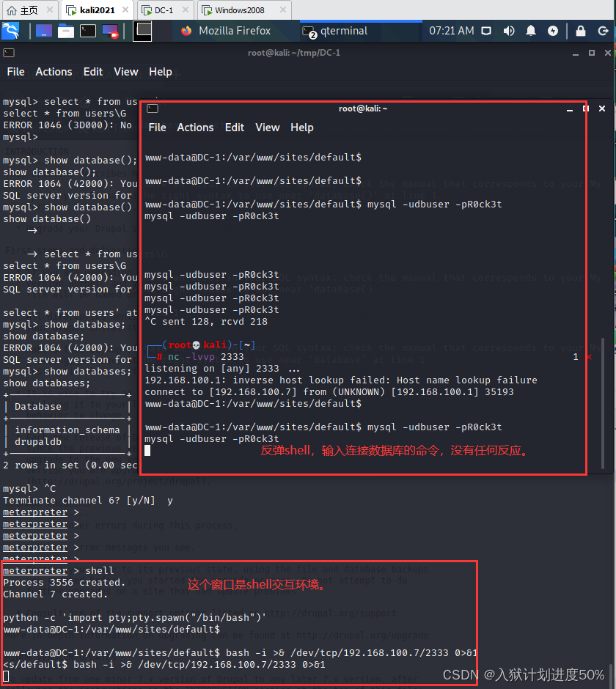This screenshot has height=689, width=616.
Task: Close the root@kali:~/tmp/DC-1 window
Action: click(x=608, y=53)
